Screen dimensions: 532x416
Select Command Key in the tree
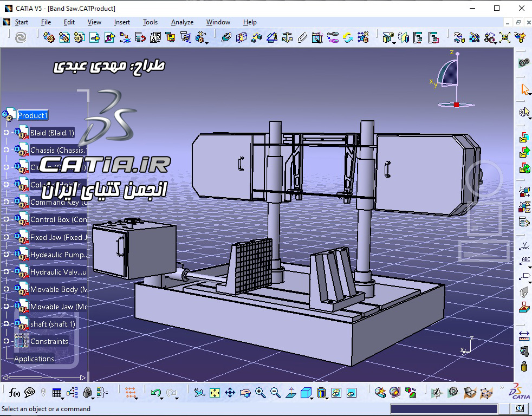tap(58, 202)
